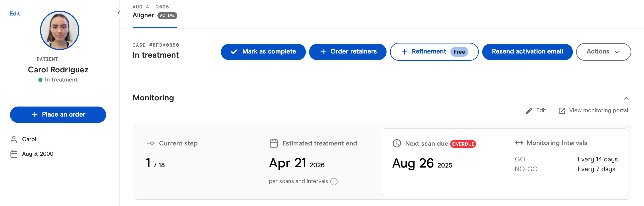
Task: Click the Every 7 days NO-GO interval
Action: 596,169
